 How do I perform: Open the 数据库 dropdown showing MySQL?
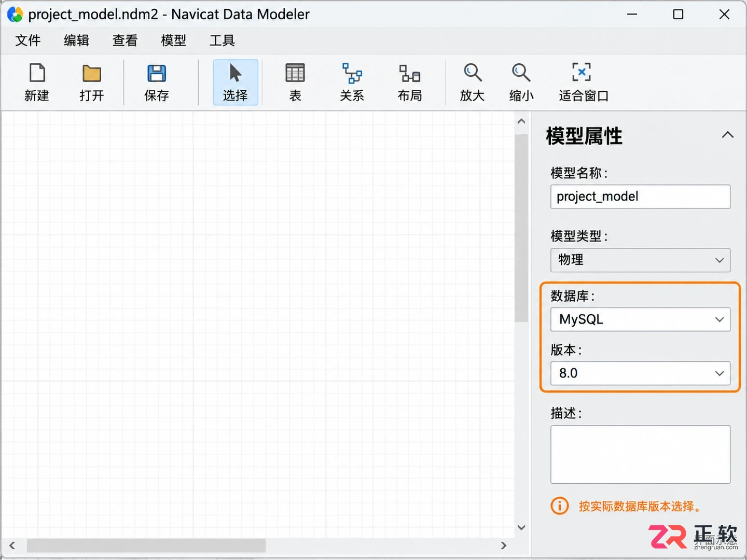click(640, 319)
